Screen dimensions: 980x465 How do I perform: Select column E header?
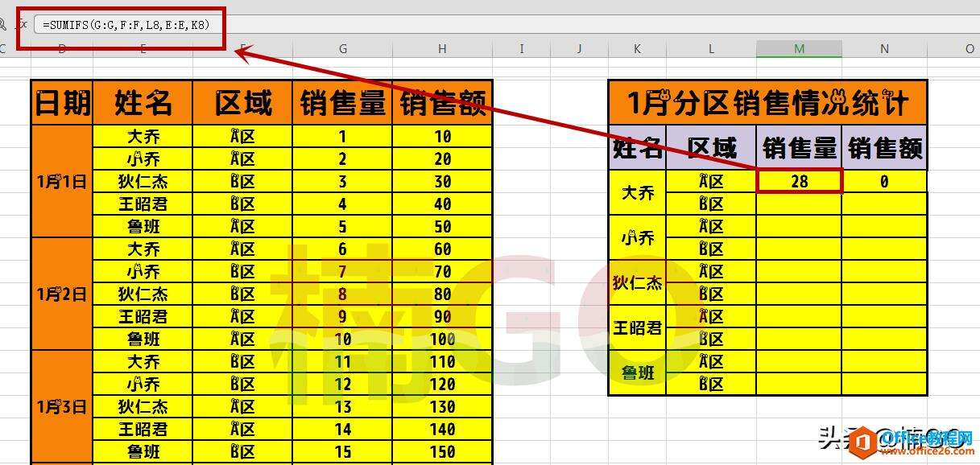143,49
